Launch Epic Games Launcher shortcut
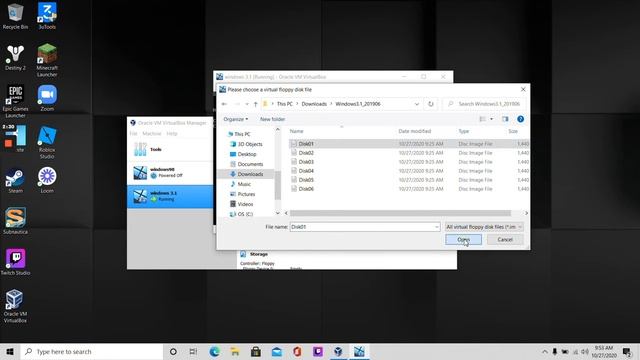Screen dimensions: 640x360 tap(16, 101)
